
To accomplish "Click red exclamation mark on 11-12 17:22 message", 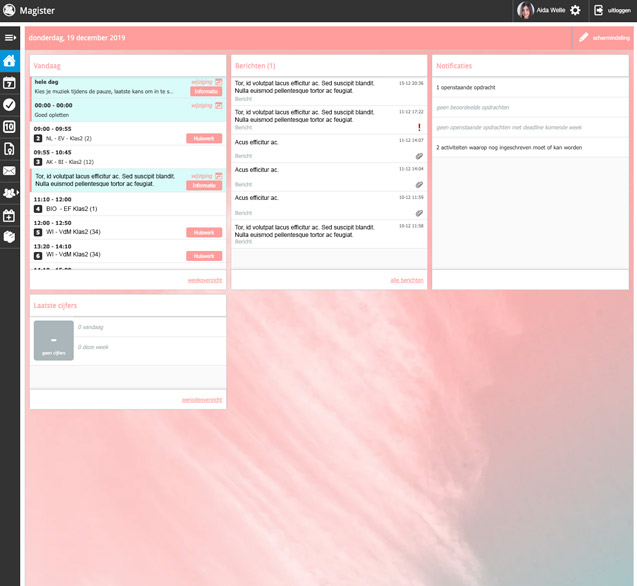I will point(419,127).
